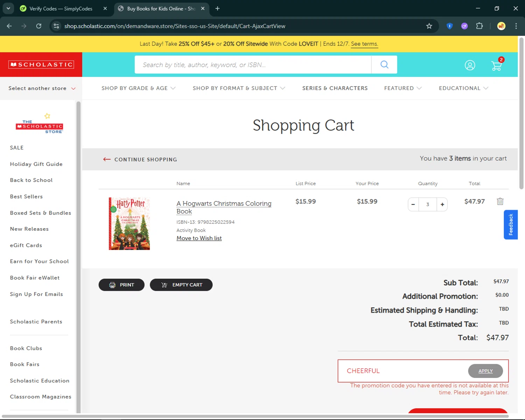Focus the search by title field
Viewport: 525px width, 420px height.
(253, 65)
